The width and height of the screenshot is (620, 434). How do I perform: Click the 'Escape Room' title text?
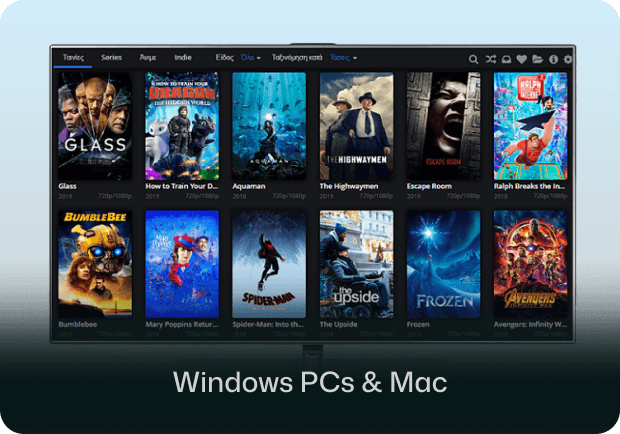click(x=429, y=186)
